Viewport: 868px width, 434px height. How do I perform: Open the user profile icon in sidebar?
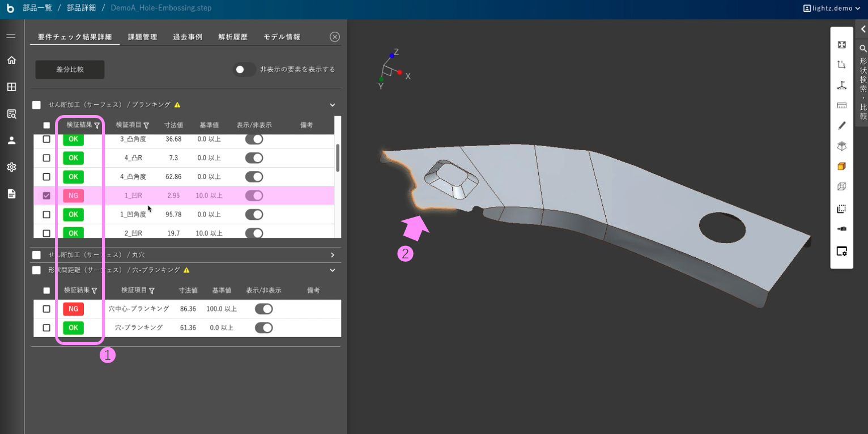(11, 140)
